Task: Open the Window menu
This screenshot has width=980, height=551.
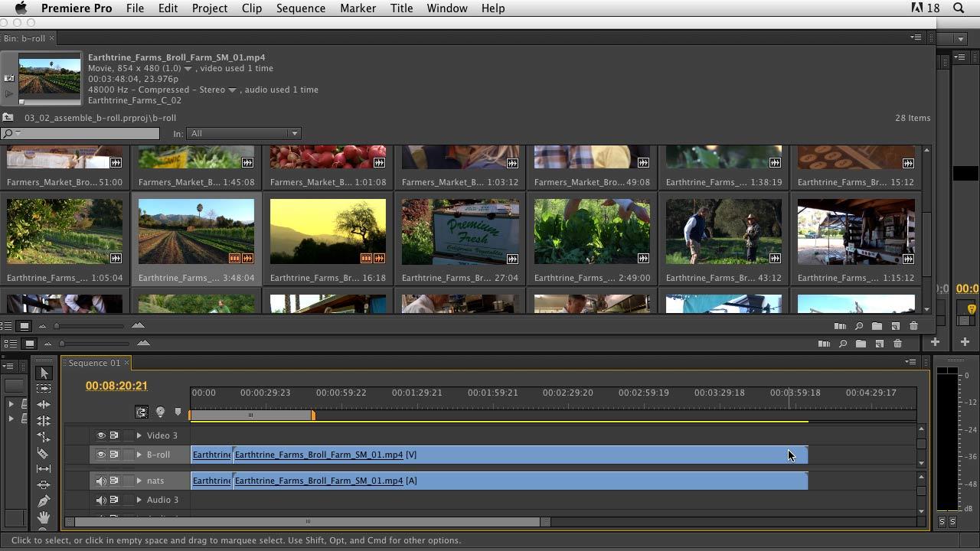Action: (x=447, y=8)
